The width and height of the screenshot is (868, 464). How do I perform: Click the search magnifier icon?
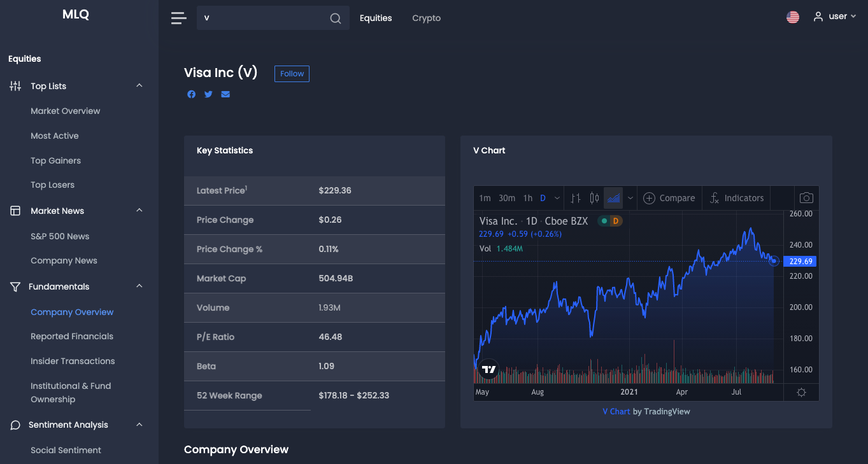coord(336,18)
